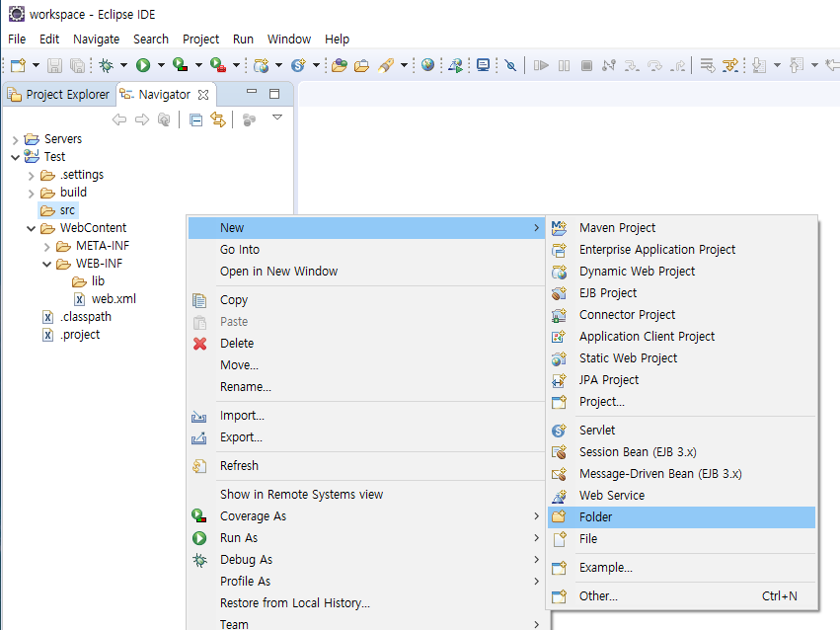Click the Open Type toolbar icon
The height and width of the screenshot is (630, 840).
coord(340,65)
